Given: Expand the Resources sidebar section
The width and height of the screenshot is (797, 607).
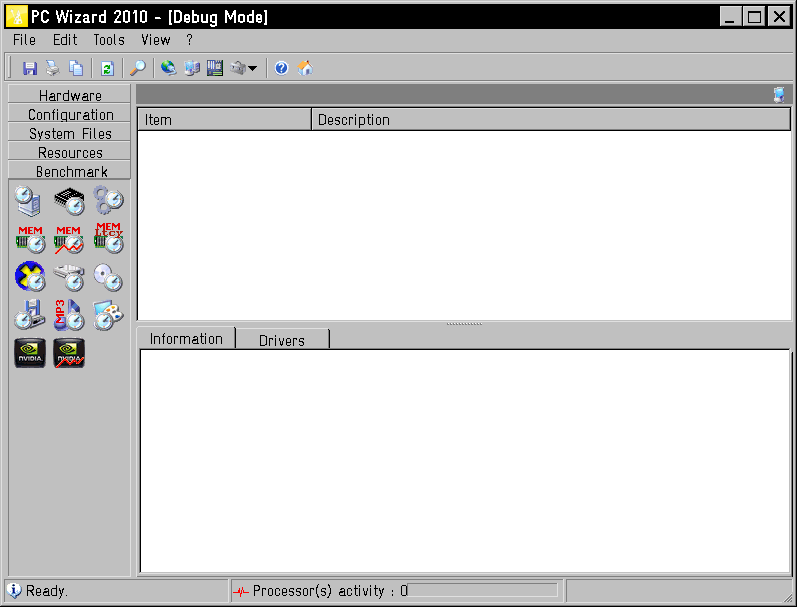Looking at the screenshot, I should coord(70,152).
